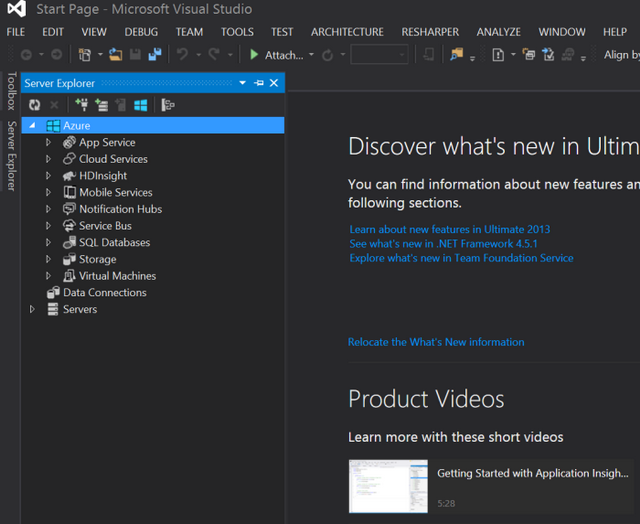Click the Undo toolbar icon
Screen dimensions: 640x524
tap(182, 54)
